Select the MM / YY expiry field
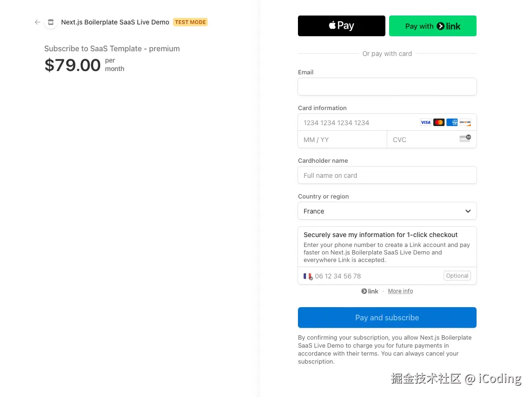532x397 pixels. (342, 140)
